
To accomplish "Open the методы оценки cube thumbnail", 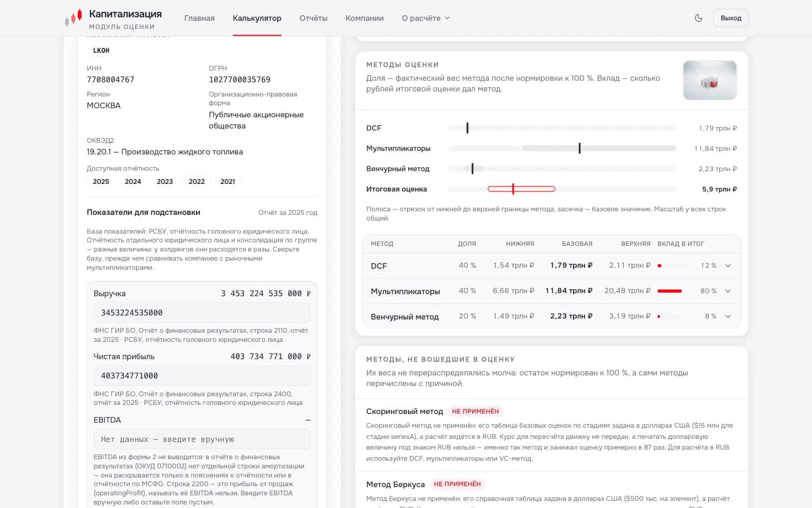I will coord(709,80).
